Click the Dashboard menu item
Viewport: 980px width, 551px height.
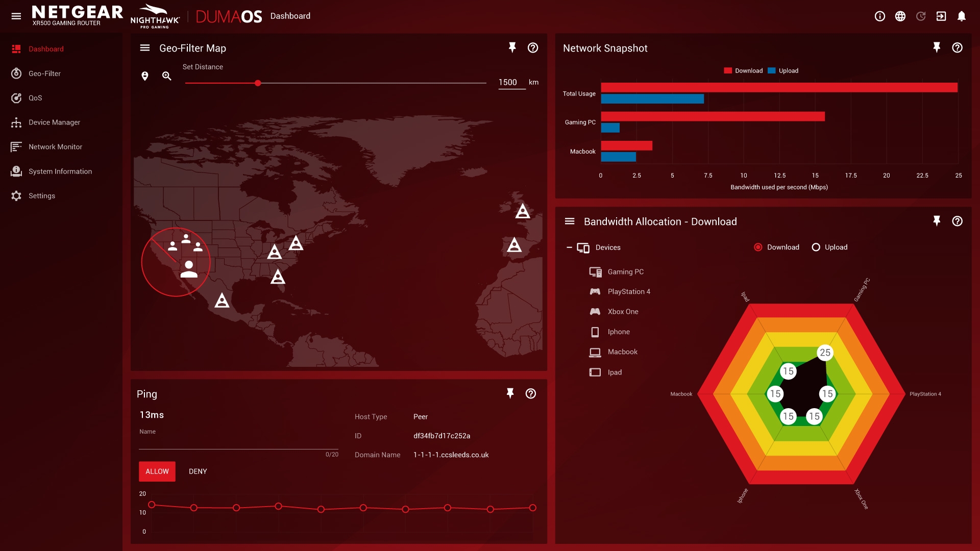click(x=46, y=48)
